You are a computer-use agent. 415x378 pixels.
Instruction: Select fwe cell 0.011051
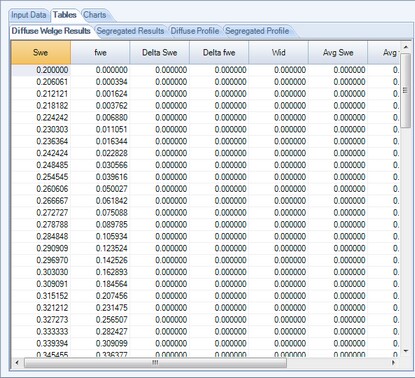point(100,129)
